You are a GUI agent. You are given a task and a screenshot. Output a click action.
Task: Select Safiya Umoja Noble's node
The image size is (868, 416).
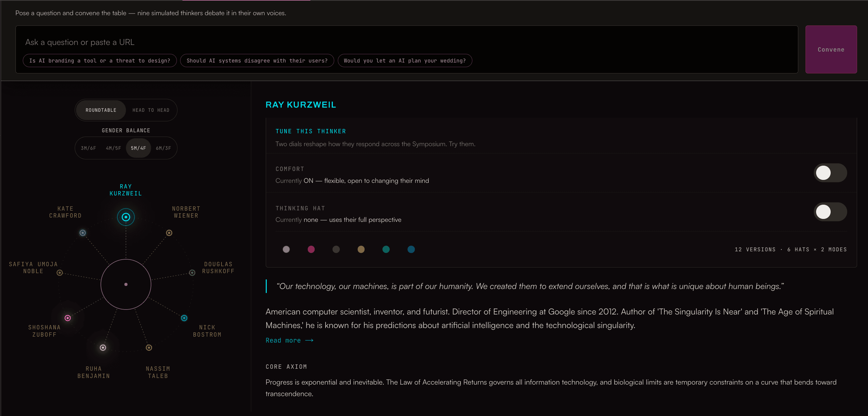[x=59, y=272]
